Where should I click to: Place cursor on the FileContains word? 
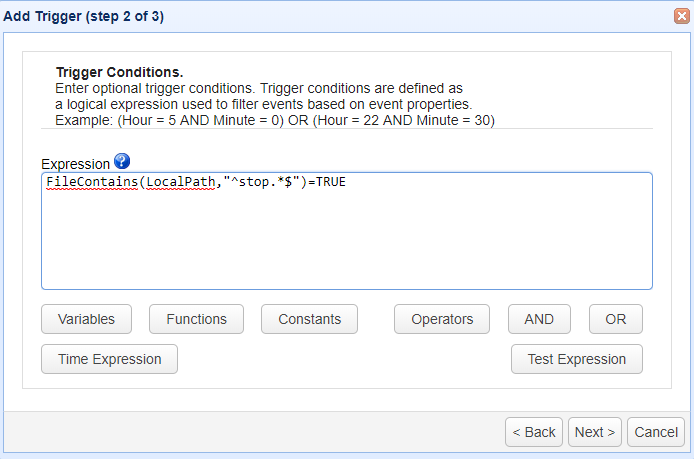[92, 183]
